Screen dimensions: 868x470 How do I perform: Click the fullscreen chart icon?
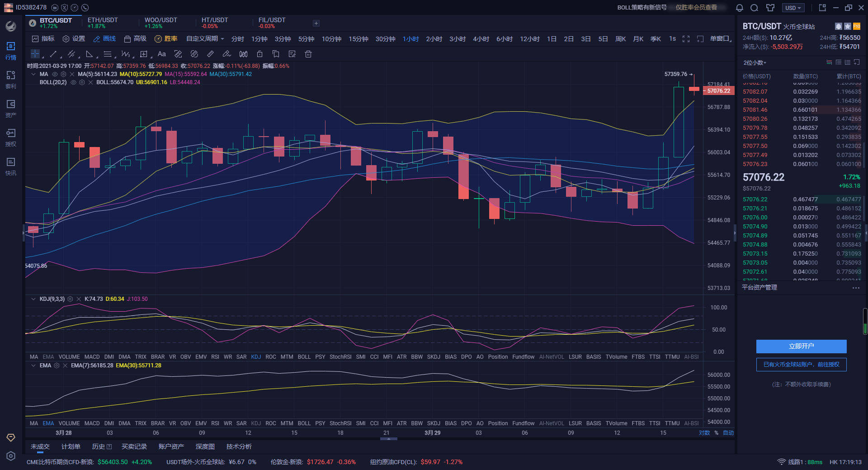tap(686, 39)
